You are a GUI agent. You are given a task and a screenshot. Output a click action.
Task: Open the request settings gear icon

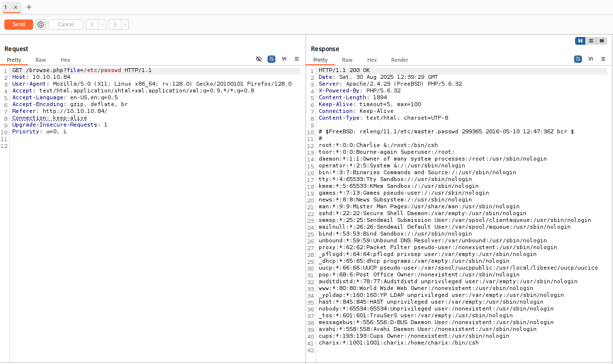pos(40,24)
